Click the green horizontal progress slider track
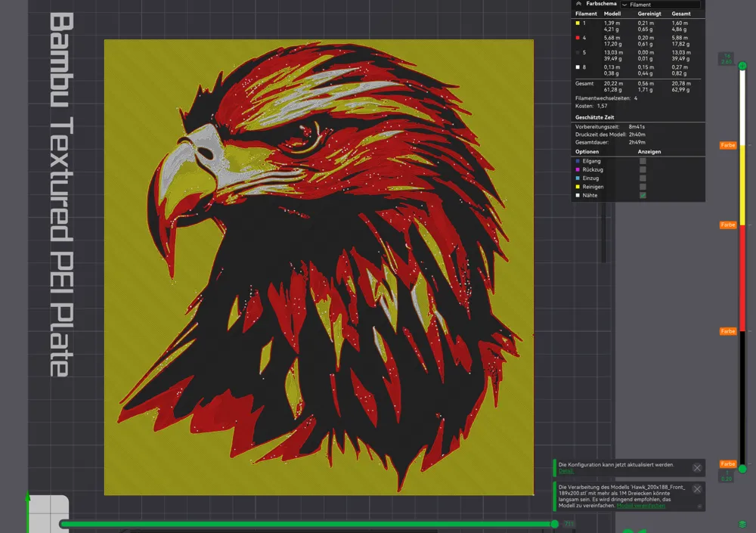Viewport: 756px width, 533px height. [x=307, y=524]
